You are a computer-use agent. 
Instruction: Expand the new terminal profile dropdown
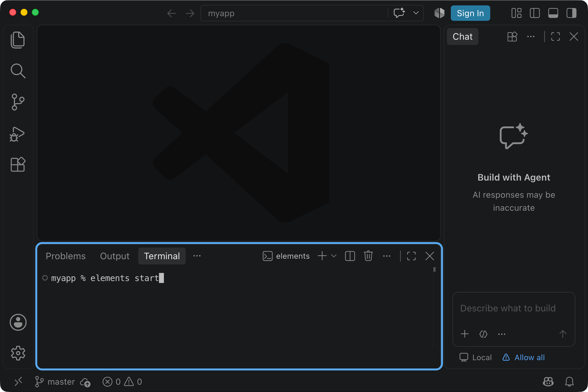334,256
